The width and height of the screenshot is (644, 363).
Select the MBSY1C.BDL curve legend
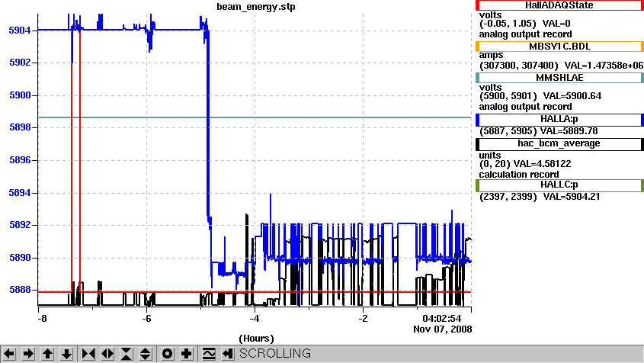[559, 47]
